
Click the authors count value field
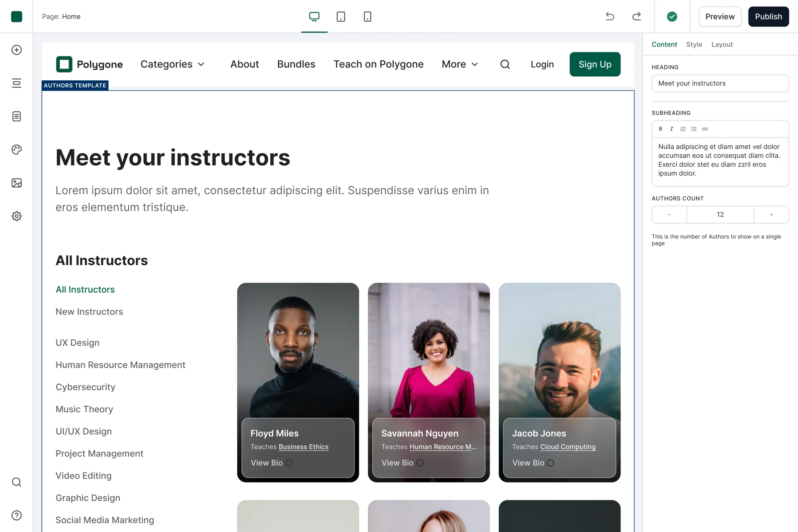pos(720,214)
